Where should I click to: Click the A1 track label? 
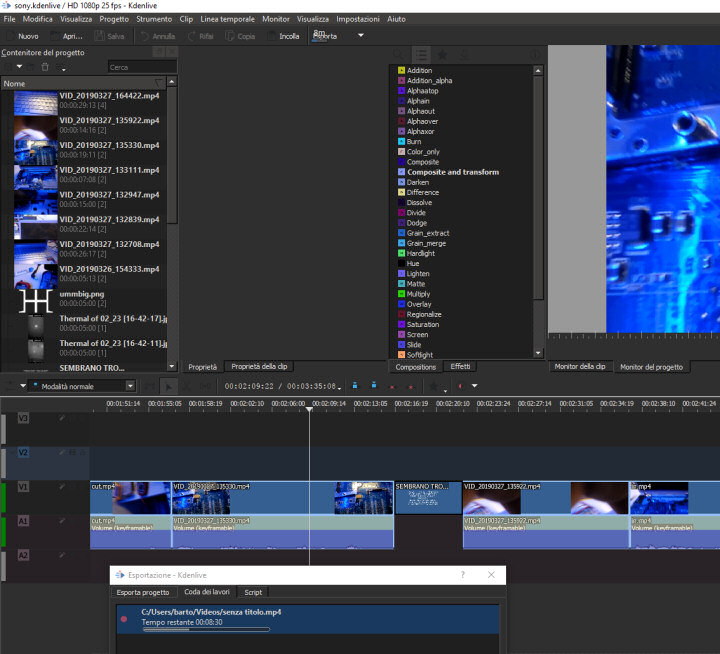(23, 521)
